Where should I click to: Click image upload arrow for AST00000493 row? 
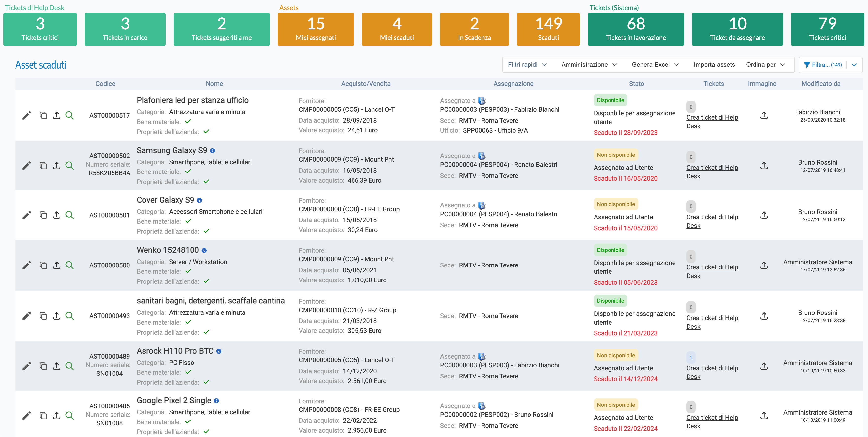(x=764, y=316)
